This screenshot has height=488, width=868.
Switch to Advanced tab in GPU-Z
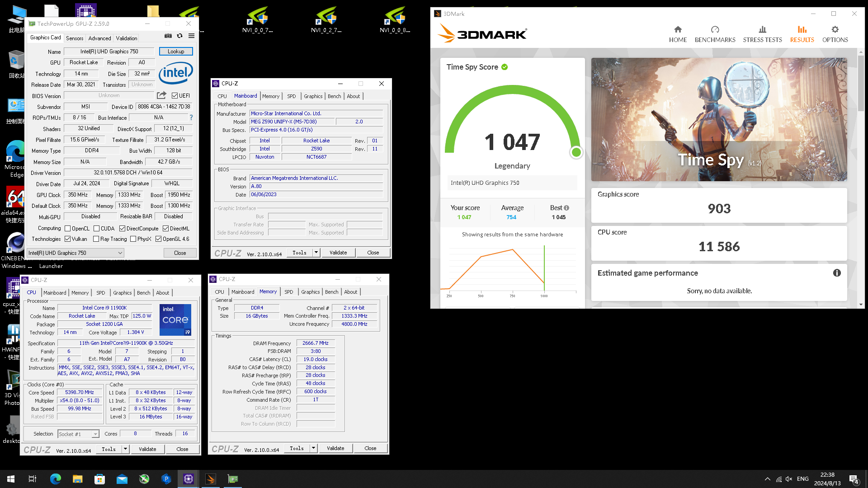point(99,38)
